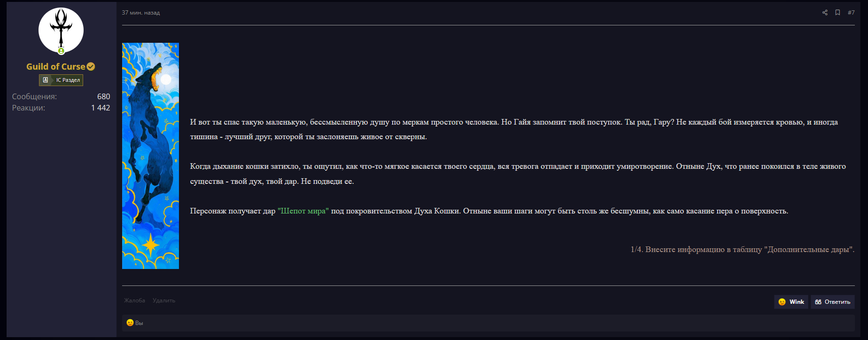Click the gold verified checkmark badge
The image size is (868, 340).
point(91,67)
